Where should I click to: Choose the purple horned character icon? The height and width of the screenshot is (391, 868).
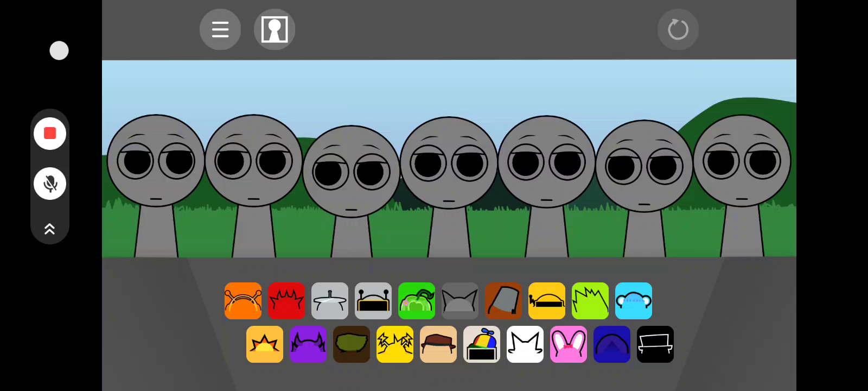point(308,344)
